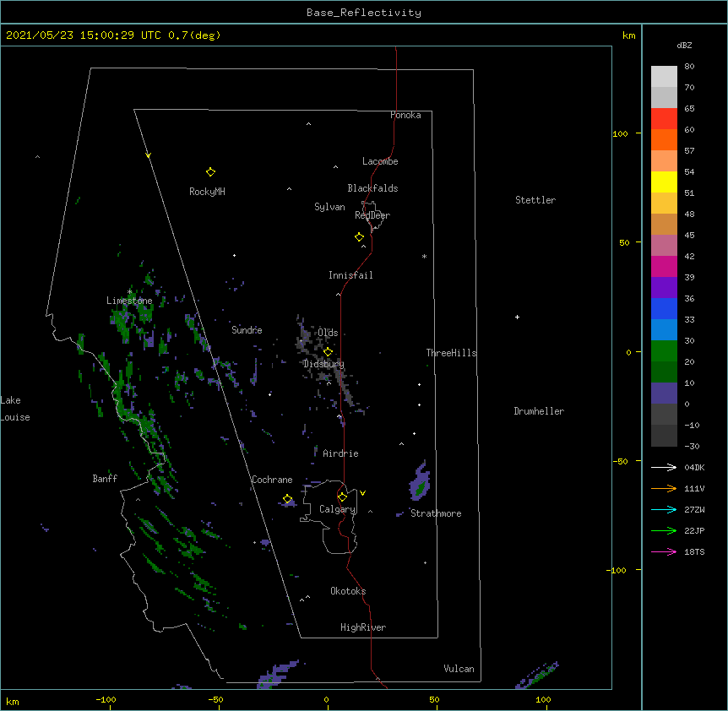Image resolution: width=728 pixels, height=711 pixels.
Task: Click the Drumheller city label
Action: point(539,411)
